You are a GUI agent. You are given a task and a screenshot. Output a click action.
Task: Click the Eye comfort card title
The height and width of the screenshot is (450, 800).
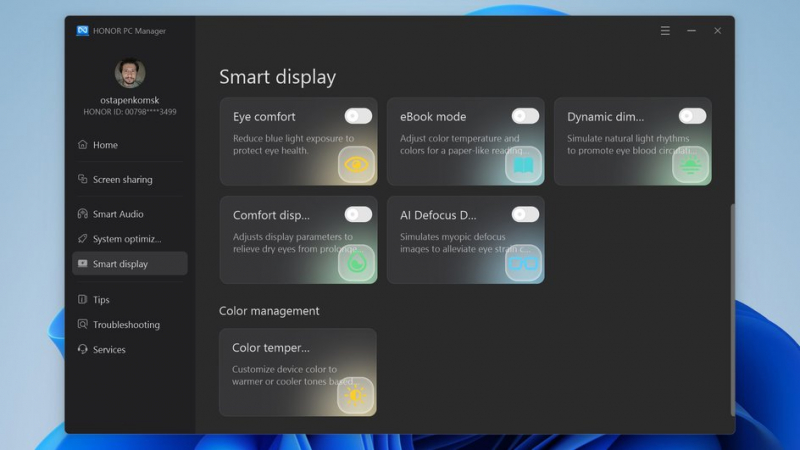click(264, 116)
